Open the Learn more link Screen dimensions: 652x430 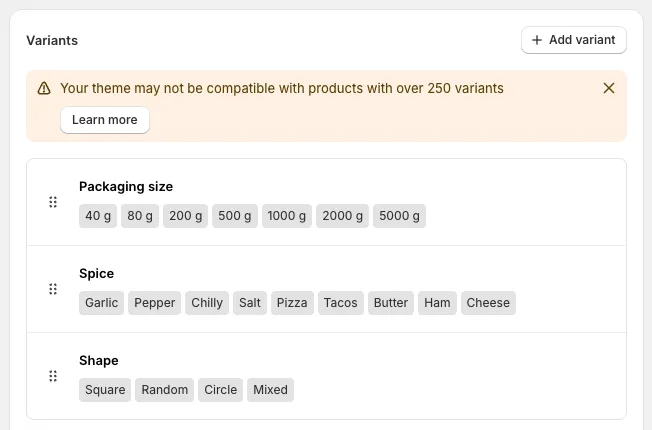coord(105,120)
